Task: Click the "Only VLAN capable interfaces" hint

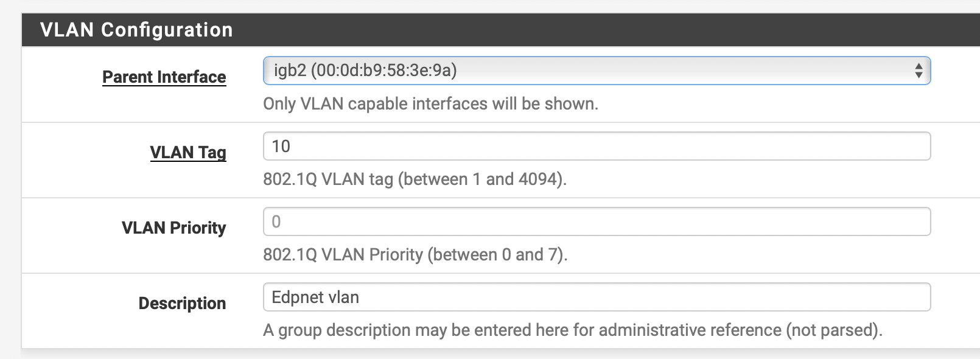Action: (430, 104)
